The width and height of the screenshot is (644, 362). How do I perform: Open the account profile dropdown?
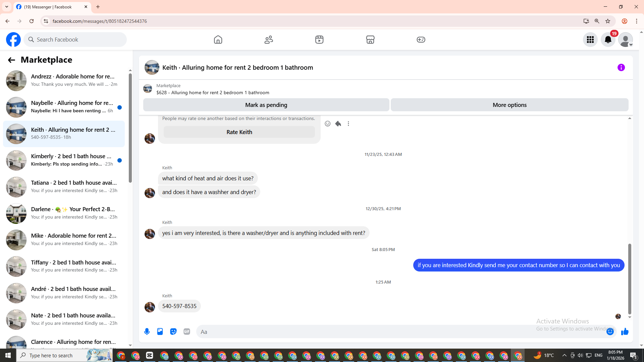[626, 40]
